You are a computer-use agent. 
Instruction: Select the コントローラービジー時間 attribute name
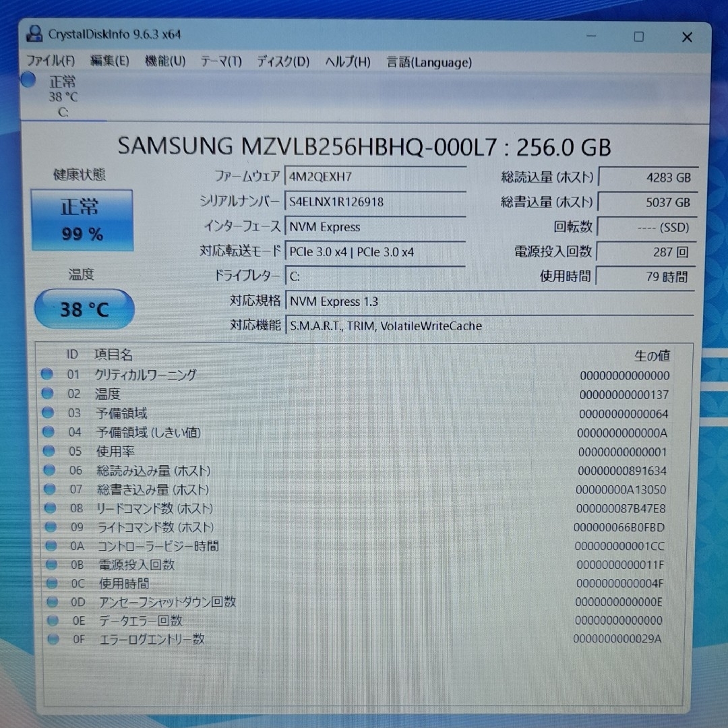tap(158, 546)
